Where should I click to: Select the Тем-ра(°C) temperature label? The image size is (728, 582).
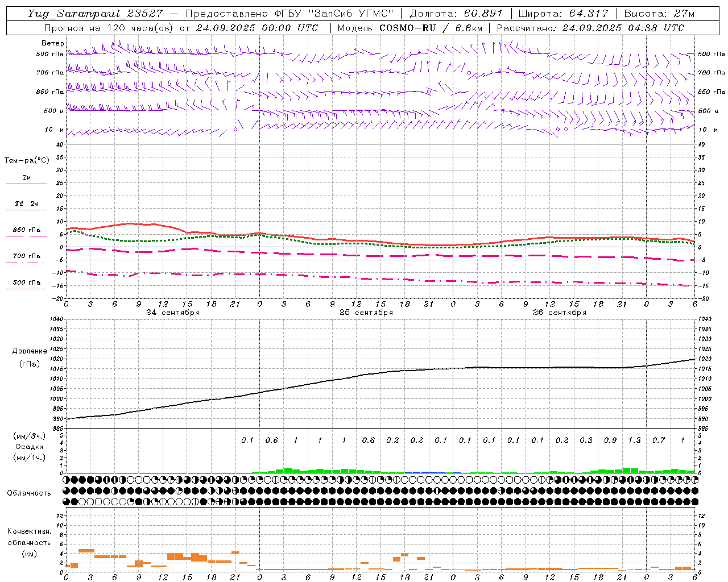tap(27, 161)
